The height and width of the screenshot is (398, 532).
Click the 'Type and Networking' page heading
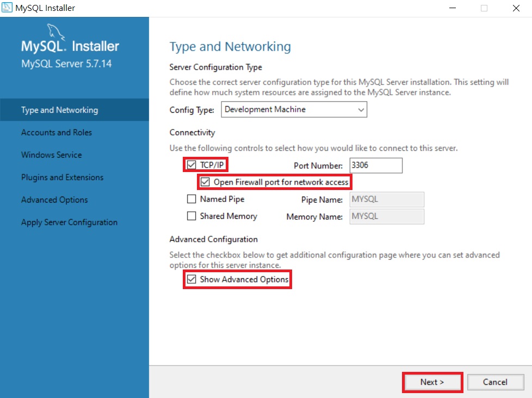pos(231,46)
